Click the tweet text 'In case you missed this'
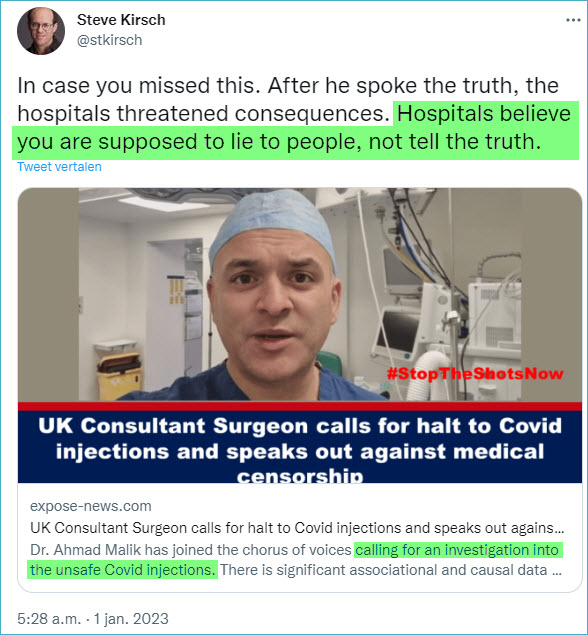Viewport: 588px width, 635px height. (x=138, y=86)
